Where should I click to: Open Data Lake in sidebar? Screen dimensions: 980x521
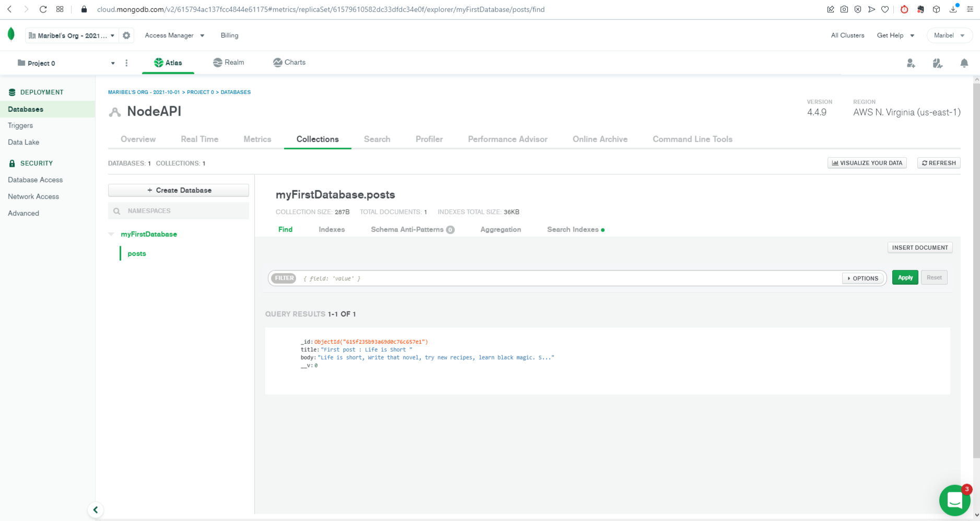23,142
